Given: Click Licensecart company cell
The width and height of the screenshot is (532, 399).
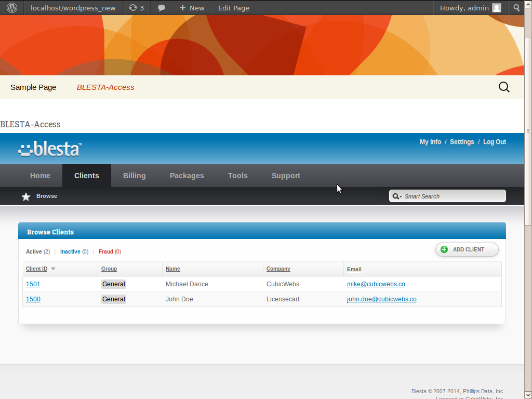Looking at the screenshot, I should pyautogui.click(x=283, y=299).
